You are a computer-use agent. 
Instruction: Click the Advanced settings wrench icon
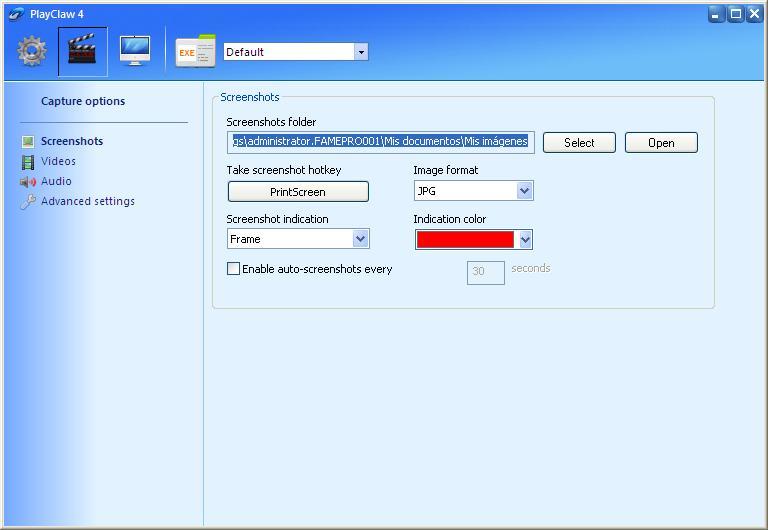pyautogui.click(x=28, y=201)
